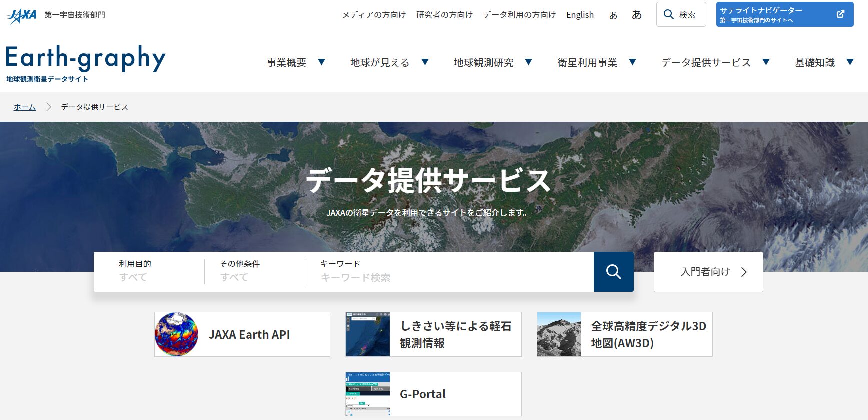The image size is (868, 420).
Task: Expand the 事業概要 menu arrow
Action: pyautogui.click(x=321, y=62)
